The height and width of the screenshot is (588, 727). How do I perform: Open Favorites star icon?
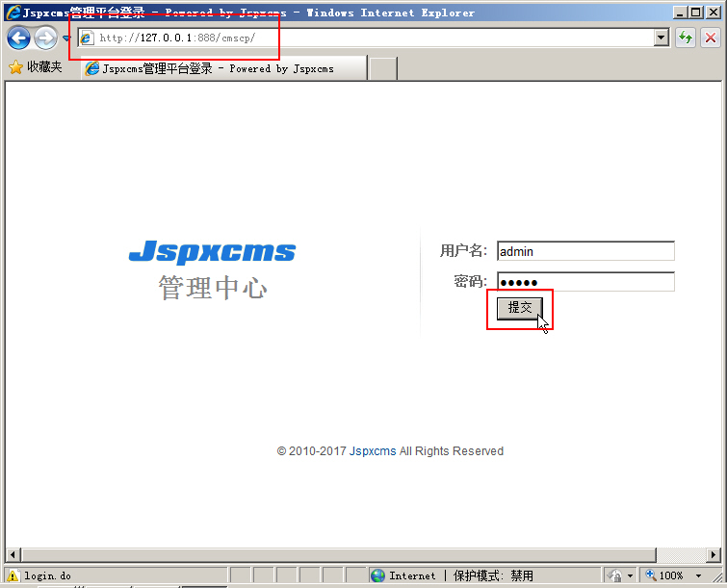point(15,67)
